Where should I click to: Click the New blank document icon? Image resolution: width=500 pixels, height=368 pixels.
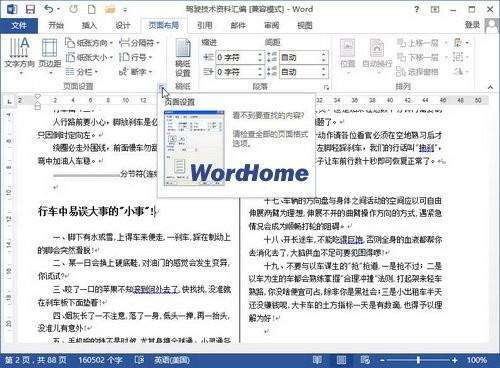(x=91, y=9)
